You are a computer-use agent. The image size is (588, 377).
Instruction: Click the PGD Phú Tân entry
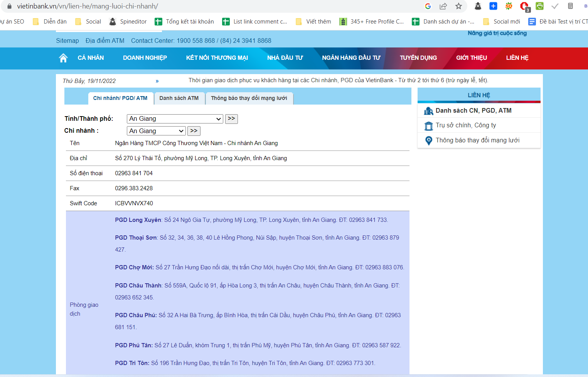click(x=258, y=345)
